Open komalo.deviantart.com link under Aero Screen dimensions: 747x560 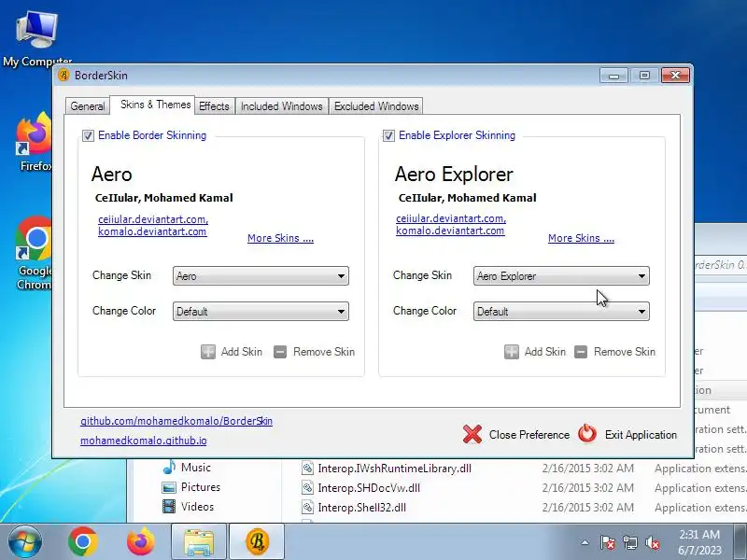pyautogui.click(x=152, y=231)
